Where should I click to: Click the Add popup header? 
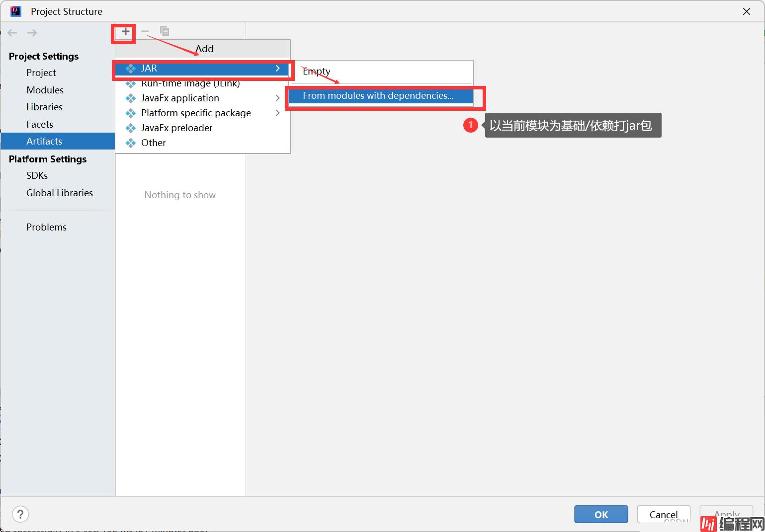[x=203, y=49]
